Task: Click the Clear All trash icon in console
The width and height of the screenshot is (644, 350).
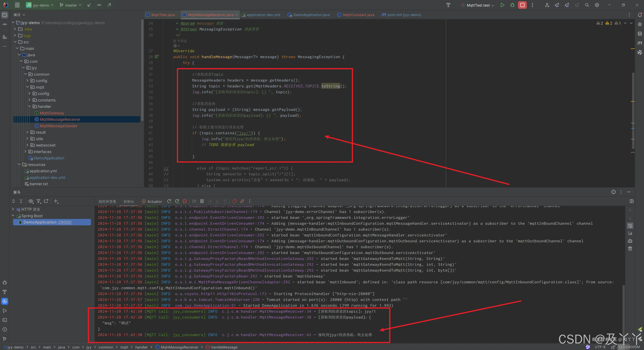Action: pos(630,249)
